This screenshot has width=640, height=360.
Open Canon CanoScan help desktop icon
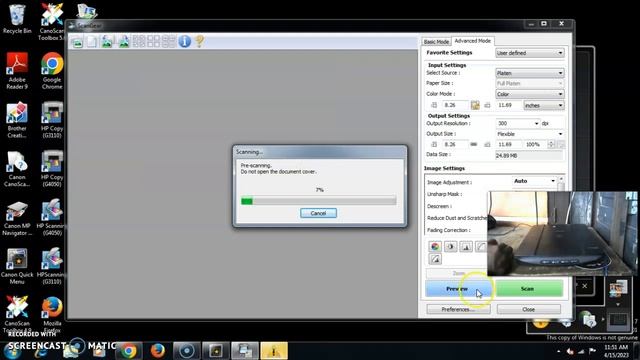(17, 169)
